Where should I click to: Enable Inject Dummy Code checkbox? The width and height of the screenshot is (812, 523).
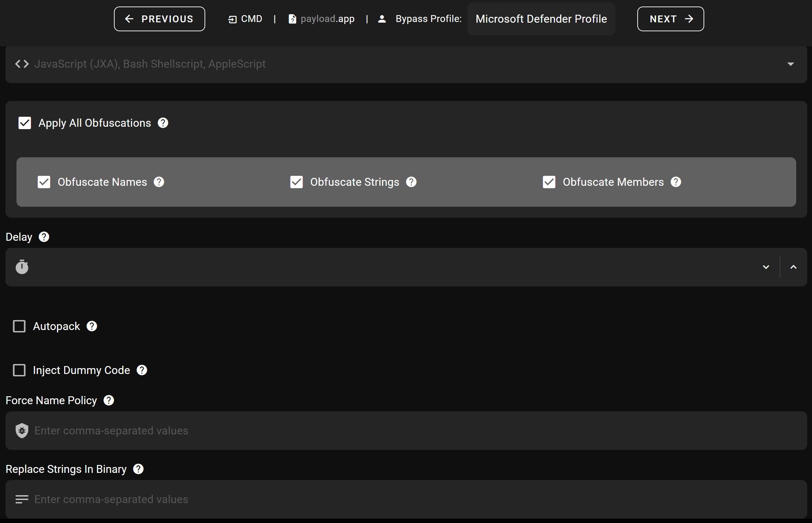point(19,370)
